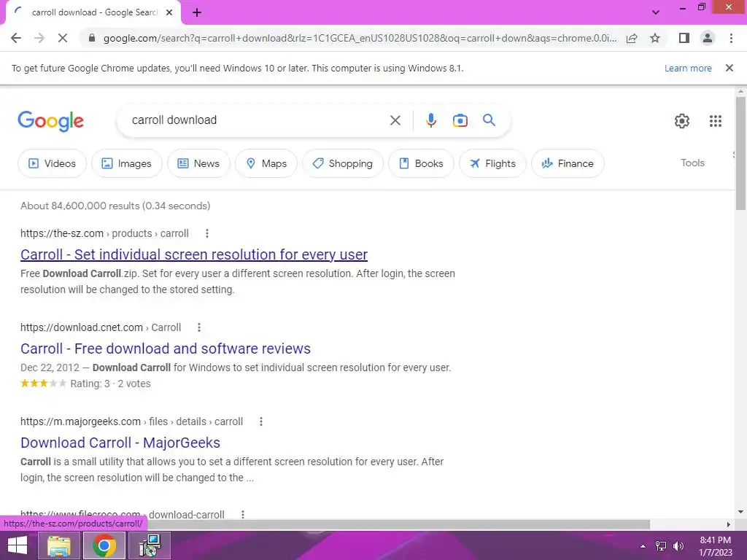Click Chrome icon in taskbar
This screenshot has height=560, width=747.
tap(104, 545)
